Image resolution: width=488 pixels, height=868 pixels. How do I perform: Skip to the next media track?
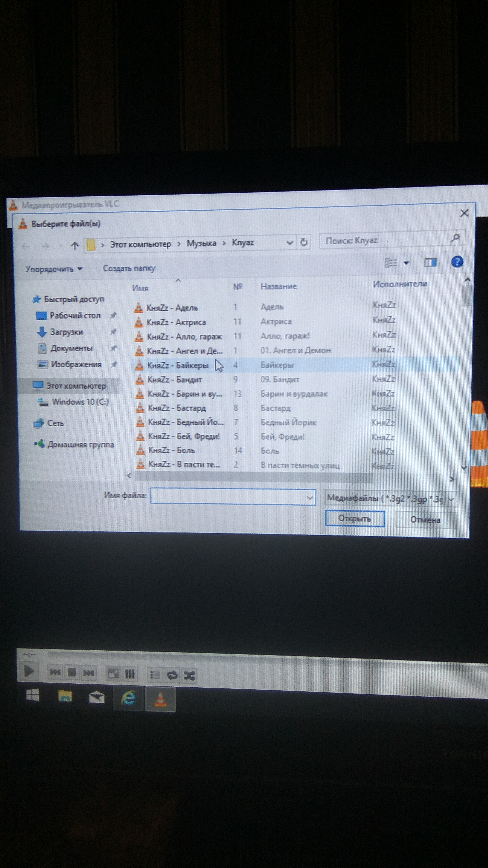tap(88, 673)
